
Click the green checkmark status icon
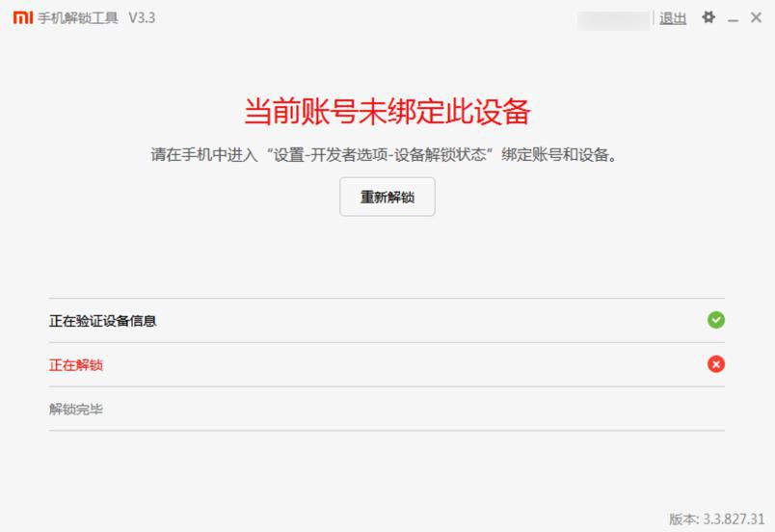[x=715, y=320]
